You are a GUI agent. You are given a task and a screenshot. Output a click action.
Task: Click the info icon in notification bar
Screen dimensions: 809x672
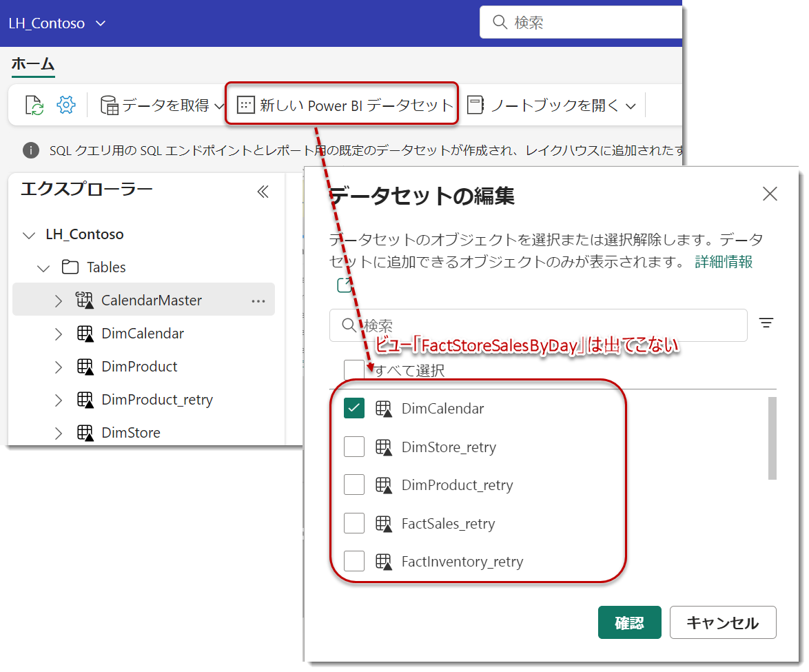pyautogui.click(x=31, y=150)
